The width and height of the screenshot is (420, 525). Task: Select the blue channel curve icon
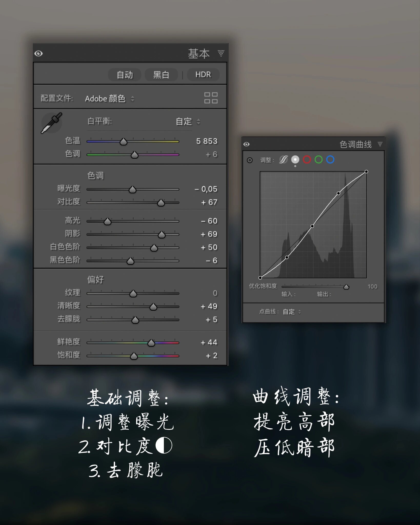331,160
